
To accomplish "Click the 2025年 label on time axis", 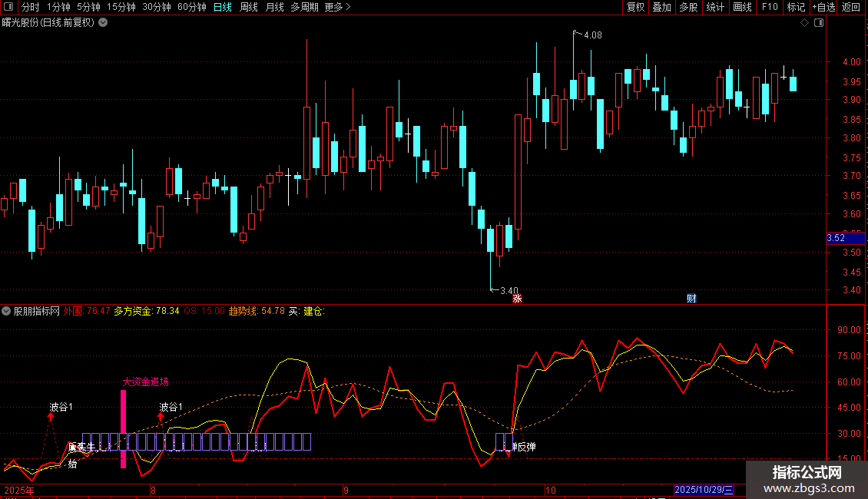I will coord(19,490).
